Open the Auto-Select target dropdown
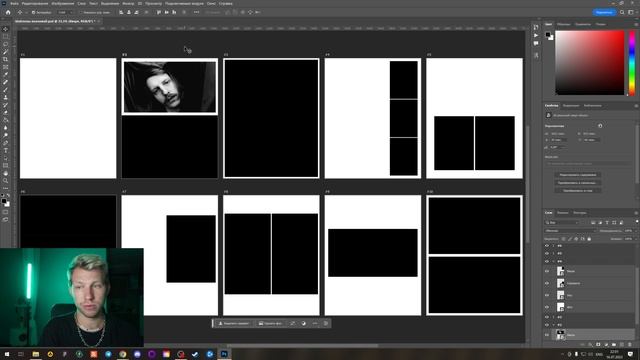This screenshot has height=360, width=640. point(65,13)
